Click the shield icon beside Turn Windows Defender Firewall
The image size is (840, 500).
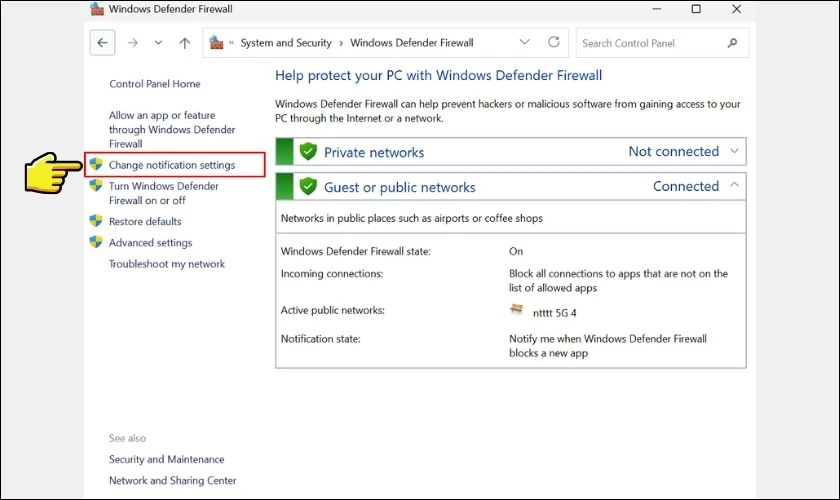click(96, 185)
